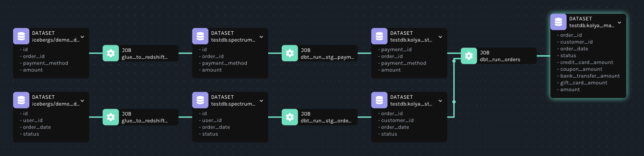
Task: Select the bank_transfer_amount column
Action: click(x=590, y=76)
